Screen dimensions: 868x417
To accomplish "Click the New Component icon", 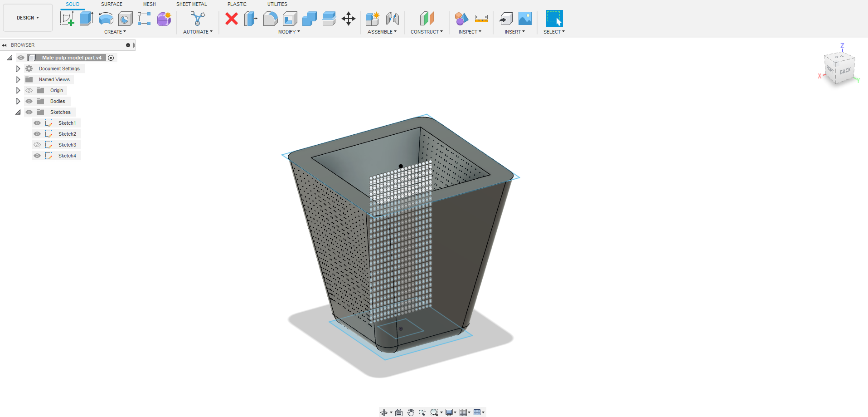I will 373,19.
